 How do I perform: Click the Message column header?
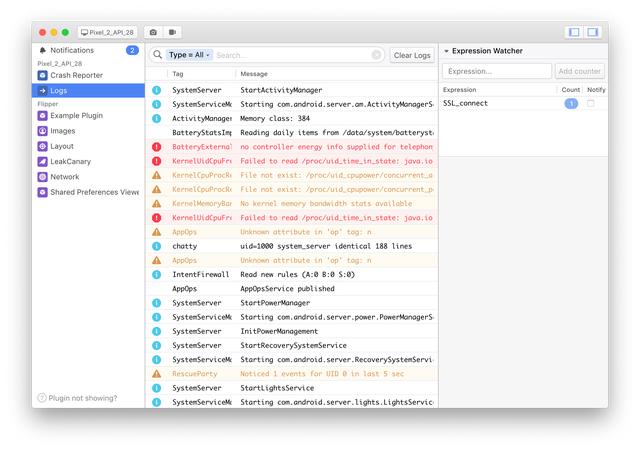click(x=254, y=74)
